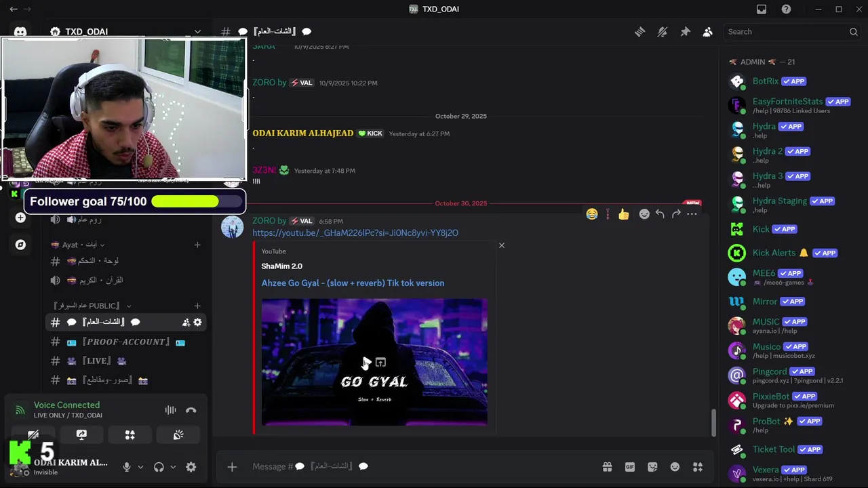Open the Threads icon in channel header
Viewport: 868px width, 488px height.
[x=639, y=32]
